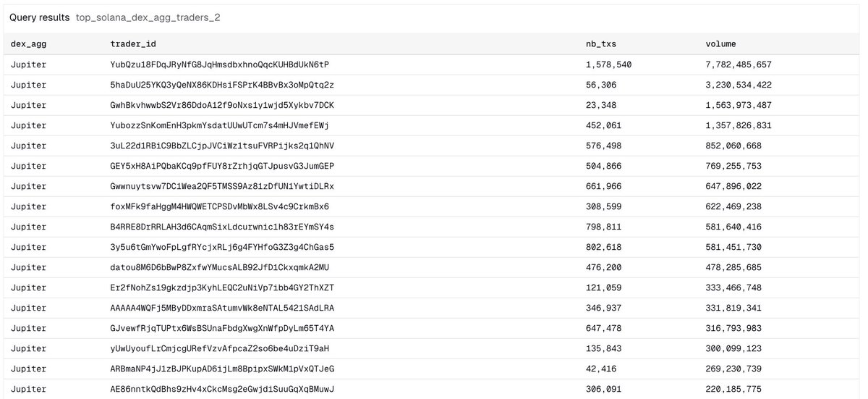This screenshot has height=399, width=868.
Task: Click the volume value 581,451,730
Action: tap(733, 247)
